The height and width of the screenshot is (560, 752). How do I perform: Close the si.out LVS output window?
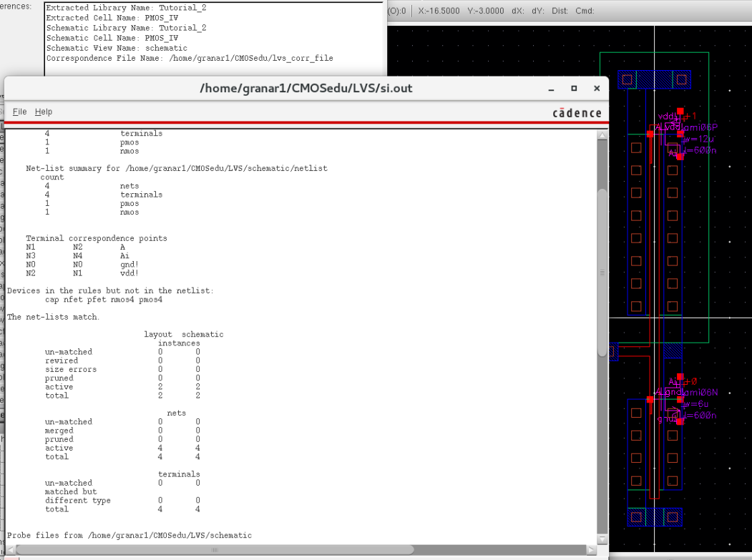pos(597,89)
